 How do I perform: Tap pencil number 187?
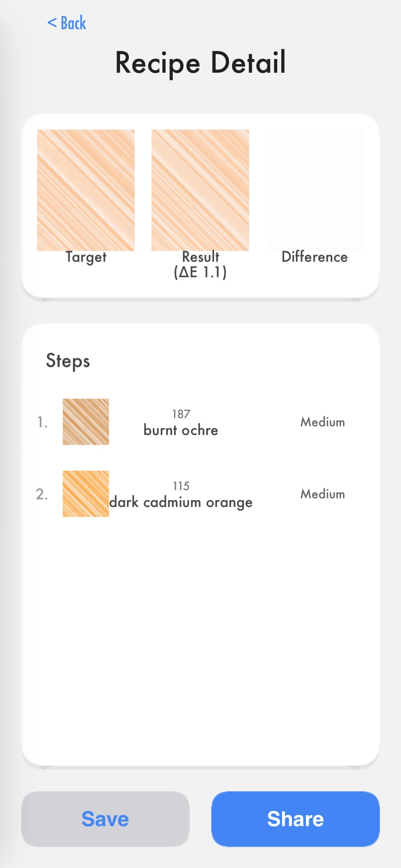pyautogui.click(x=181, y=414)
